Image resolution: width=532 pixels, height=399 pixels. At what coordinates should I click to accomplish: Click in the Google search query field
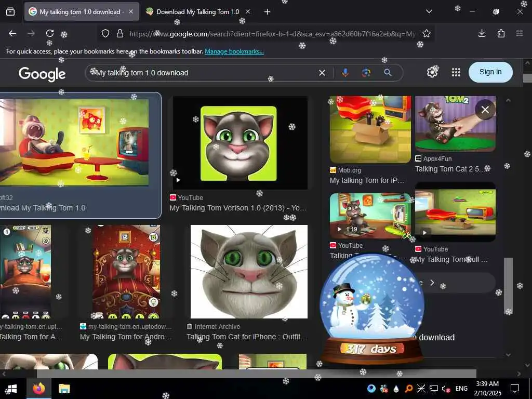(x=204, y=73)
